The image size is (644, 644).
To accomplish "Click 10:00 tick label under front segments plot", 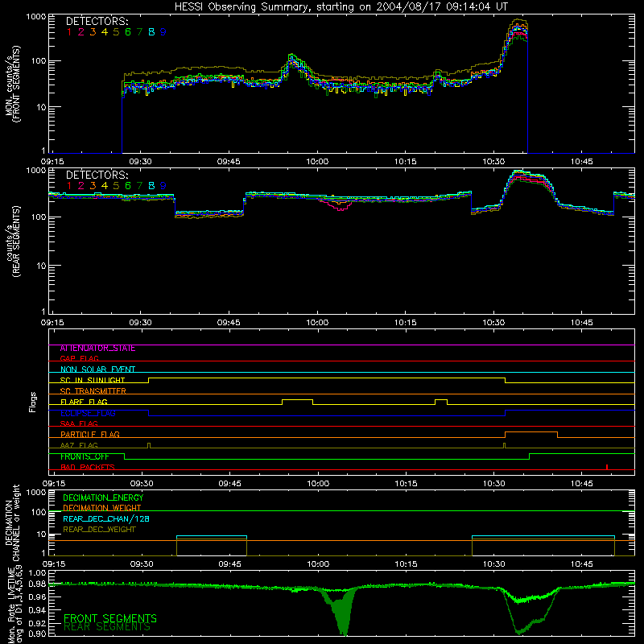I will pos(317,162).
